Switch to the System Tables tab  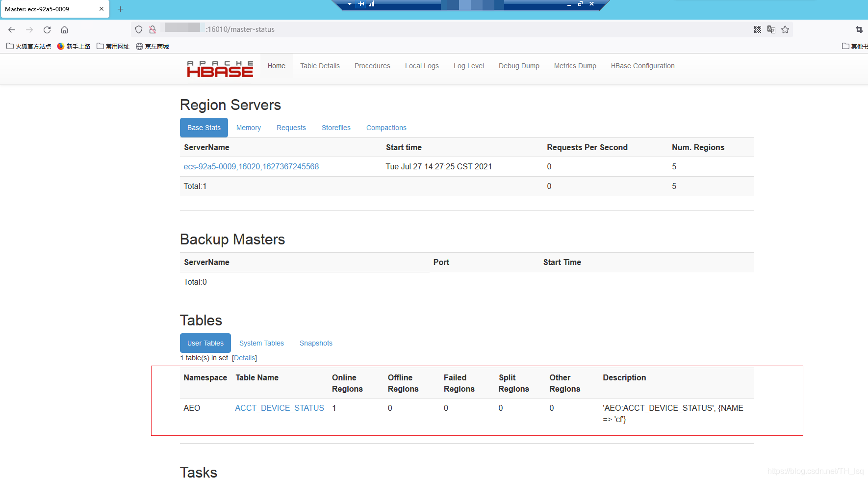click(x=261, y=343)
